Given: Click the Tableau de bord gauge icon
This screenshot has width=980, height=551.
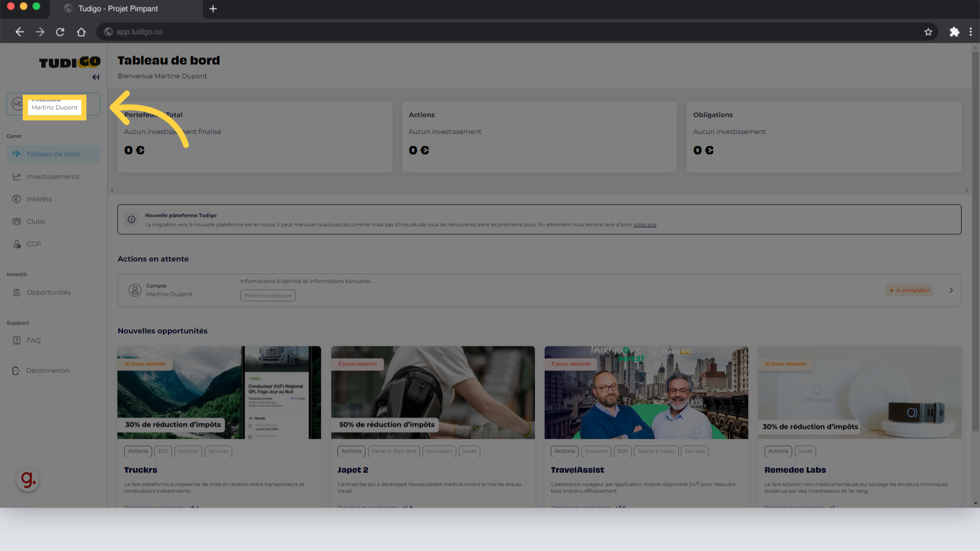Looking at the screenshot, I should (x=17, y=154).
